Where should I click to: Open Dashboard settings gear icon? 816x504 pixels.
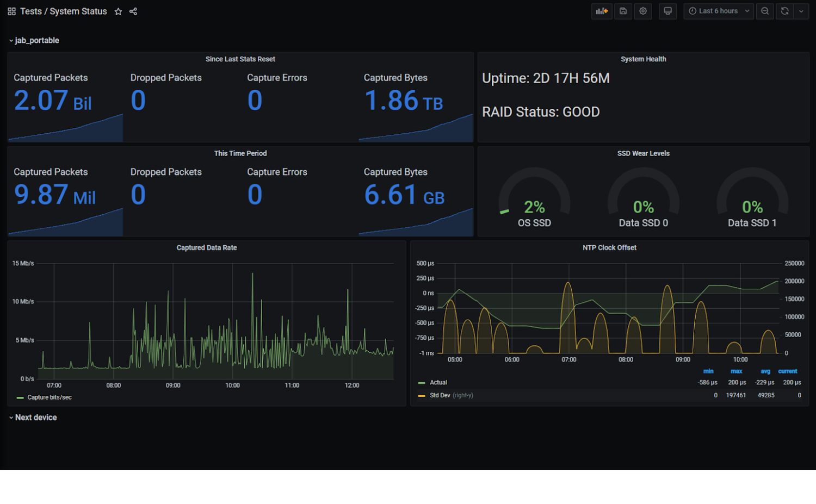point(643,11)
